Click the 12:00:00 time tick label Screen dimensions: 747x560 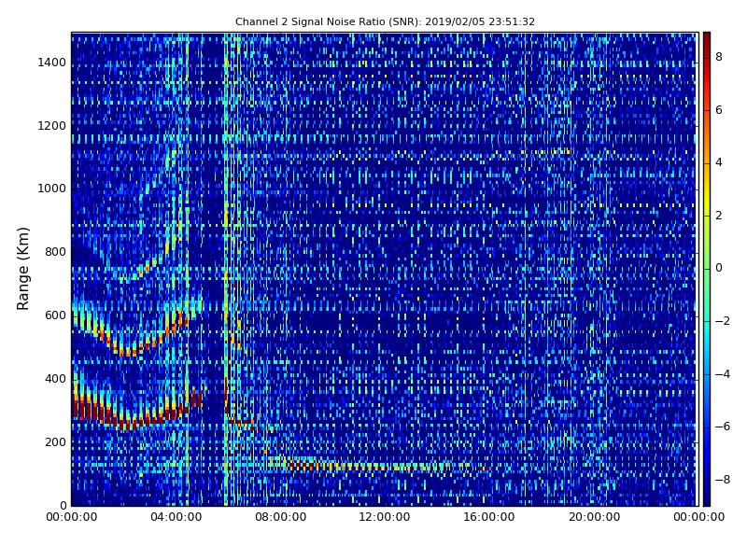click(385, 517)
